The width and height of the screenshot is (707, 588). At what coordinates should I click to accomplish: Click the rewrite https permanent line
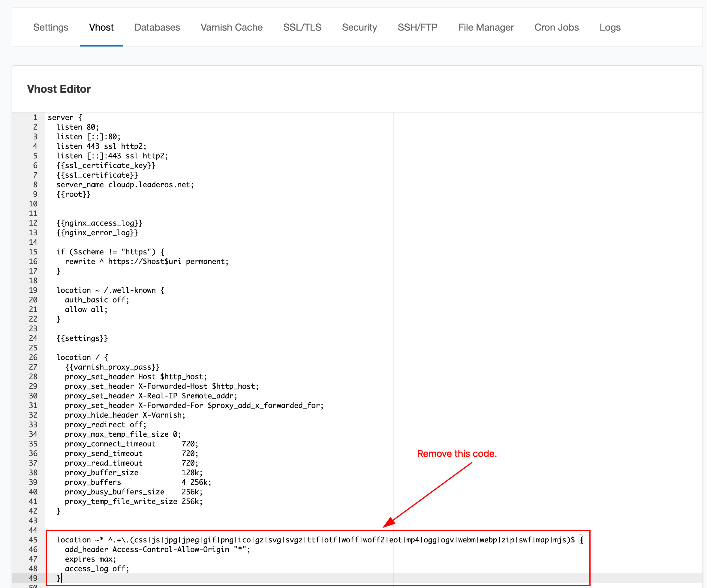(146, 262)
